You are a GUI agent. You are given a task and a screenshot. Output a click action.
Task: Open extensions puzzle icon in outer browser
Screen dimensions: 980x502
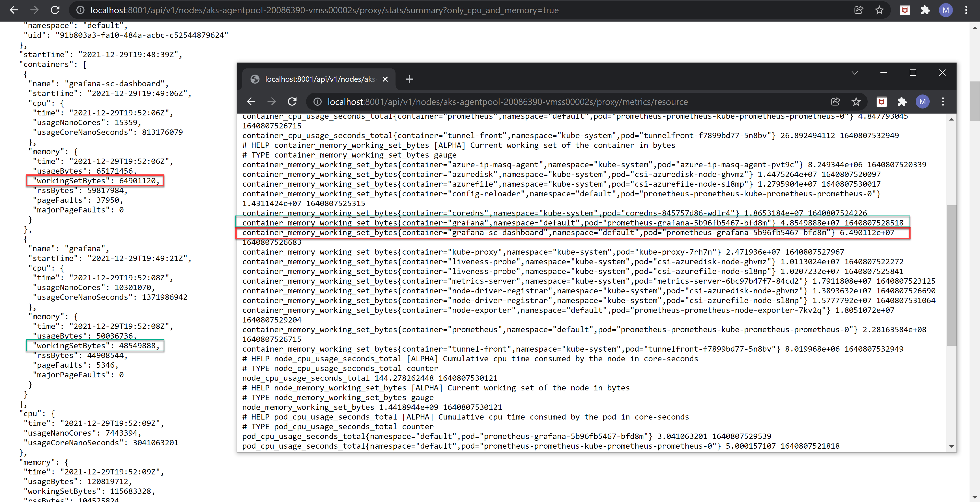click(925, 10)
